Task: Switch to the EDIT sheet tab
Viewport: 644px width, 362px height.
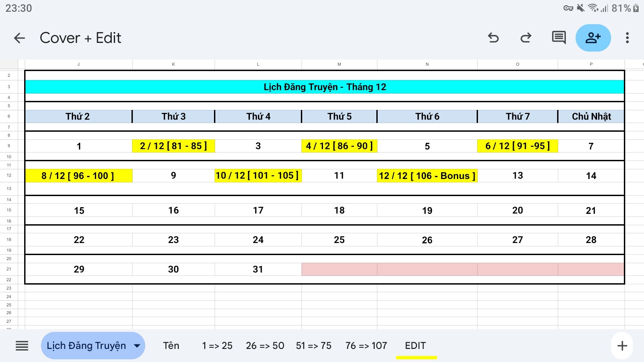Action: 415,346
